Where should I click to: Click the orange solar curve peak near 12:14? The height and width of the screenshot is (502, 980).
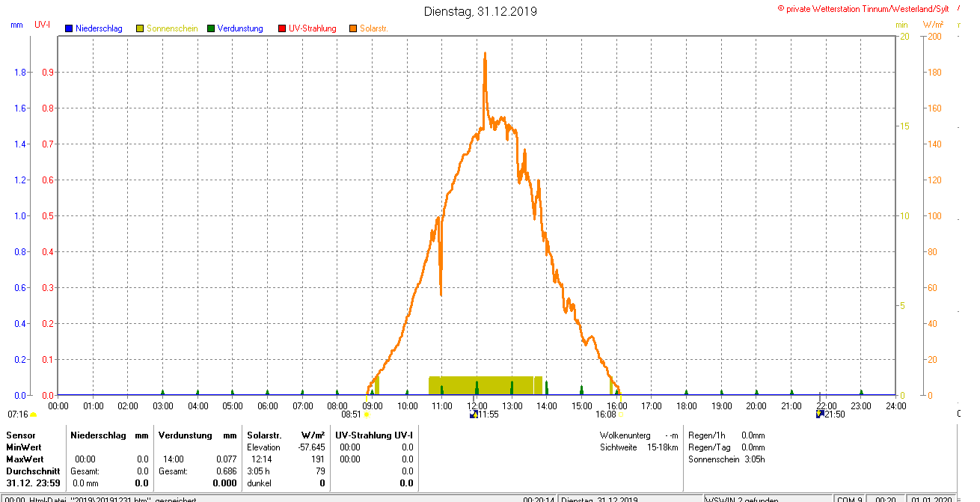pyautogui.click(x=485, y=55)
